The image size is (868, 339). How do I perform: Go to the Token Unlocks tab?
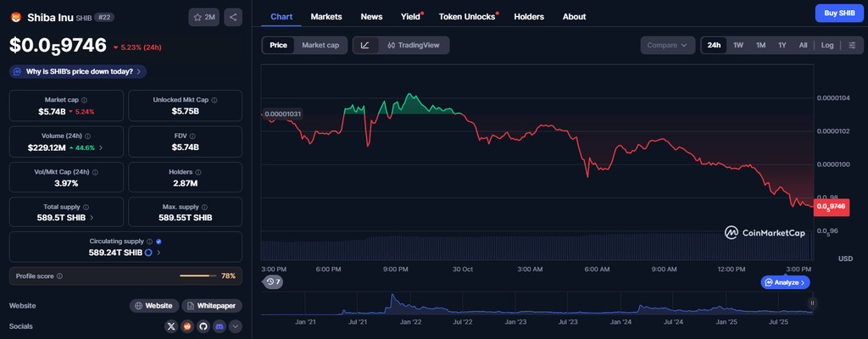click(467, 16)
